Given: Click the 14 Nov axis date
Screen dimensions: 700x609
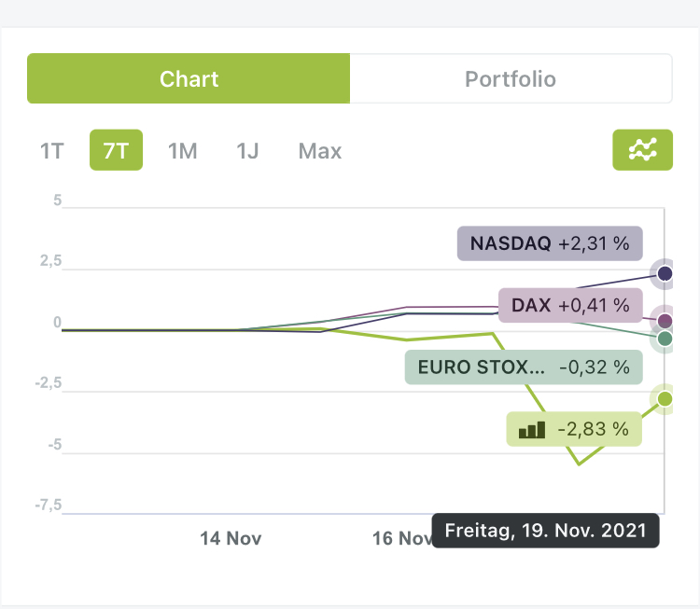Looking at the screenshot, I should click(x=231, y=538).
